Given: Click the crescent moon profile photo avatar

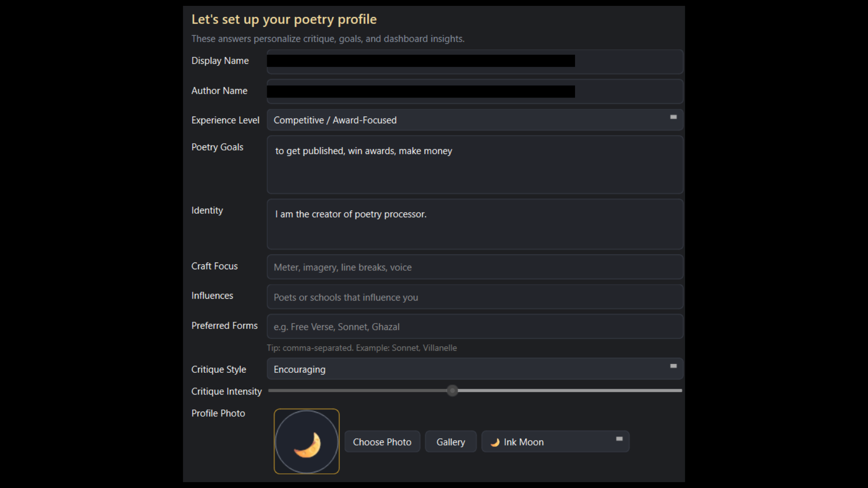Looking at the screenshot, I should (x=307, y=441).
